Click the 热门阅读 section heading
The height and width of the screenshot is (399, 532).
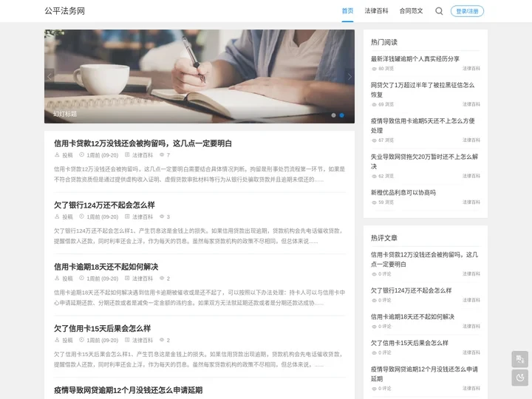coord(384,42)
